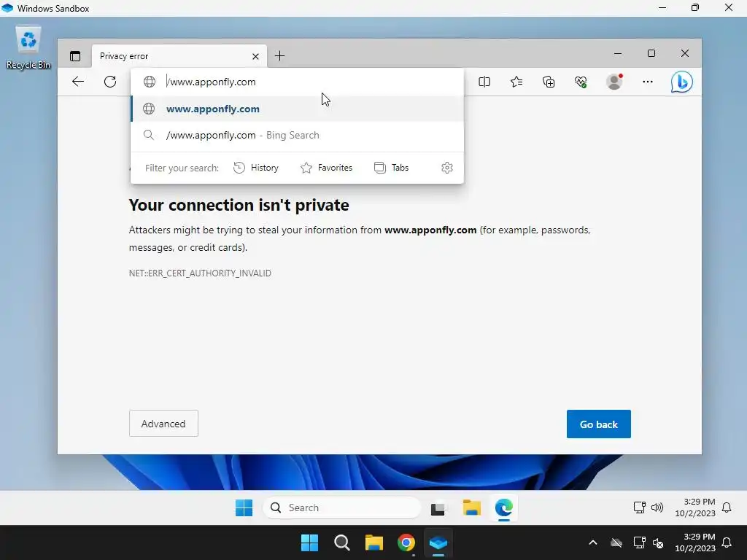Open a new tab with plus button
747x560 pixels.
(279, 56)
